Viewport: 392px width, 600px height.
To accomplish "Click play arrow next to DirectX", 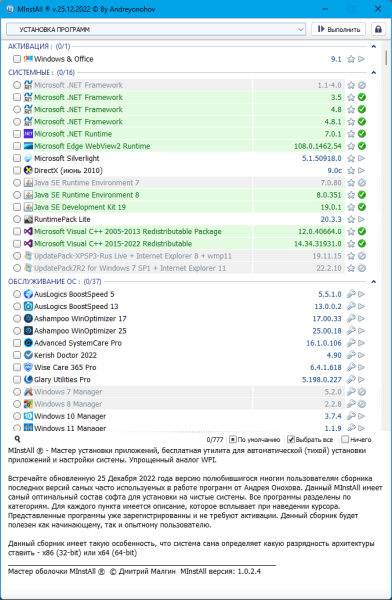I will [361, 170].
